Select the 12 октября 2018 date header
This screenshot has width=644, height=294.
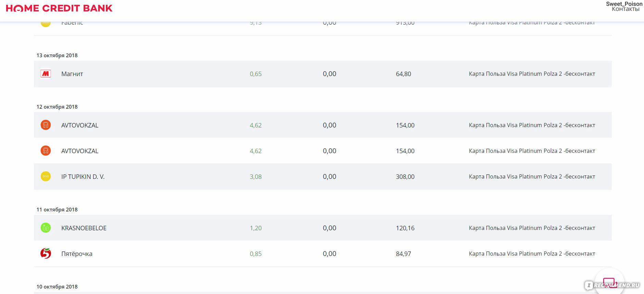pos(57,107)
